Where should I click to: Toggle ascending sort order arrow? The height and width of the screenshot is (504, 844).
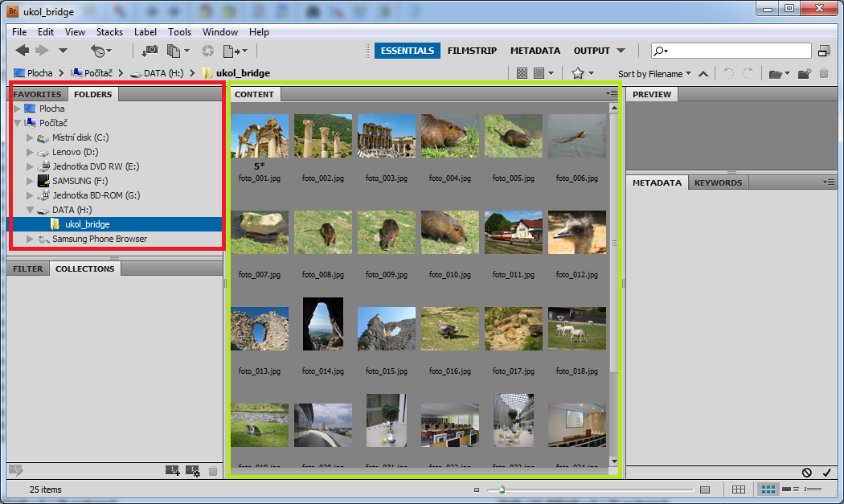click(703, 74)
